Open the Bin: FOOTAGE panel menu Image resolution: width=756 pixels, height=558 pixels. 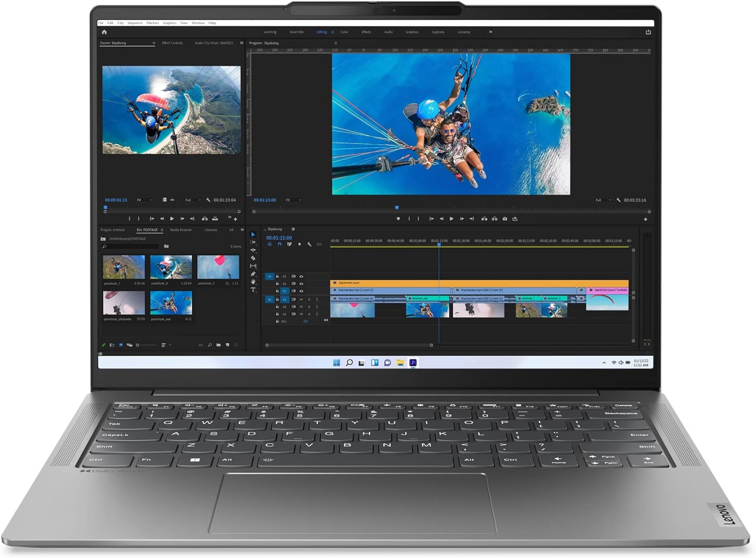(162, 229)
